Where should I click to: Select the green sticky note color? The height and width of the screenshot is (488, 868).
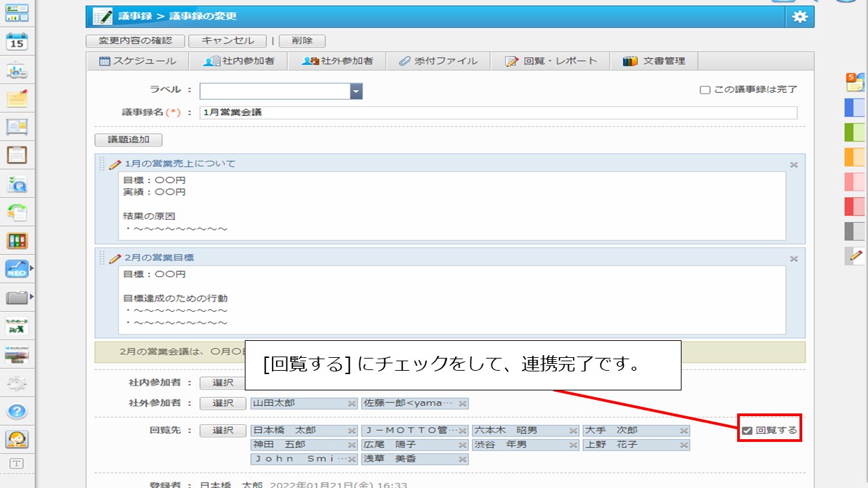tap(854, 132)
